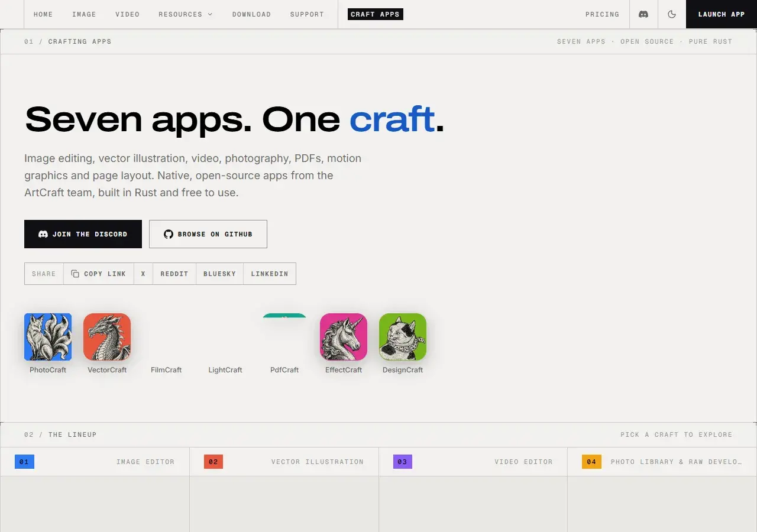This screenshot has width=757, height=532.
Task: Share the page on Reddit
Action: tap(174, 274)
